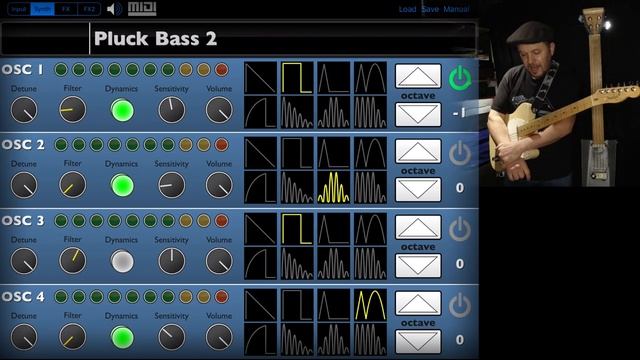This screenshot has width=640, height=360.
Task: Enable OSC 3 Dynamics button
Action: click(x=122, y=261)
